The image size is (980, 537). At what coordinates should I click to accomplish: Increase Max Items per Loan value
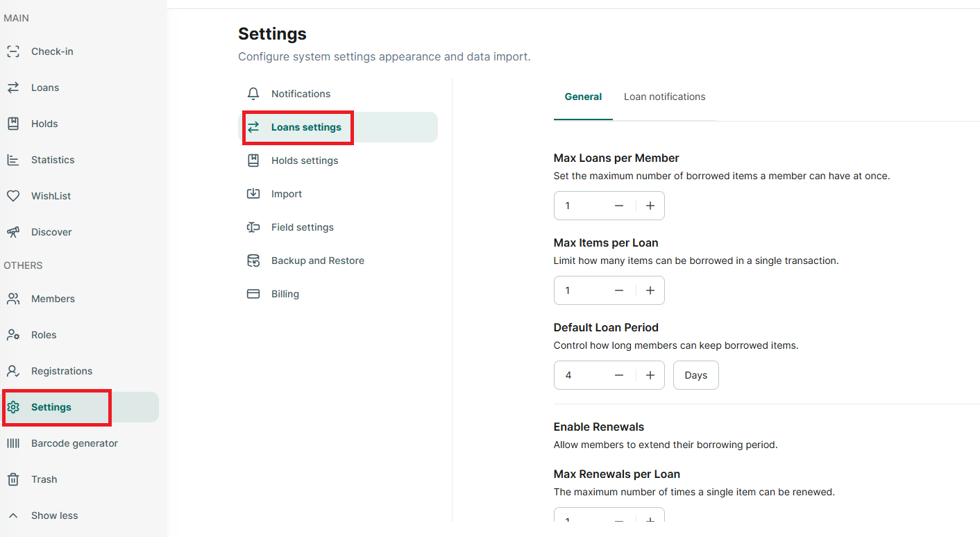click(650, 290)
